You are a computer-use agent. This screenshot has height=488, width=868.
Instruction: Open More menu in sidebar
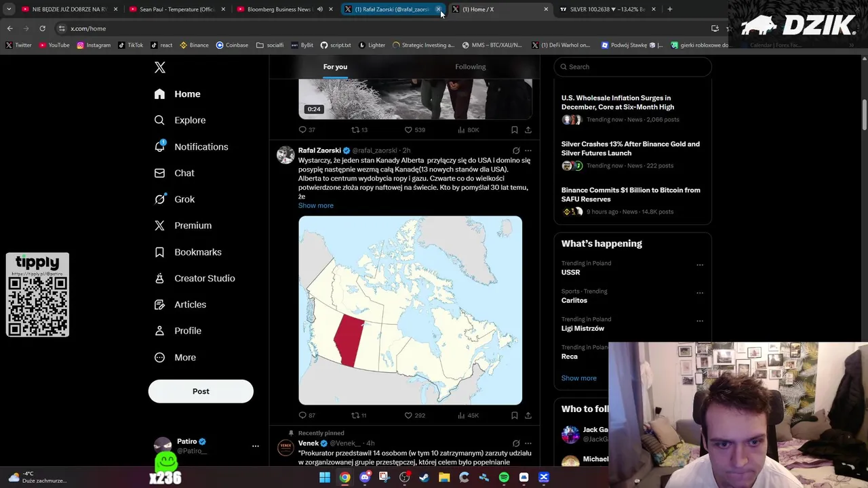click(x=175, y=357)
